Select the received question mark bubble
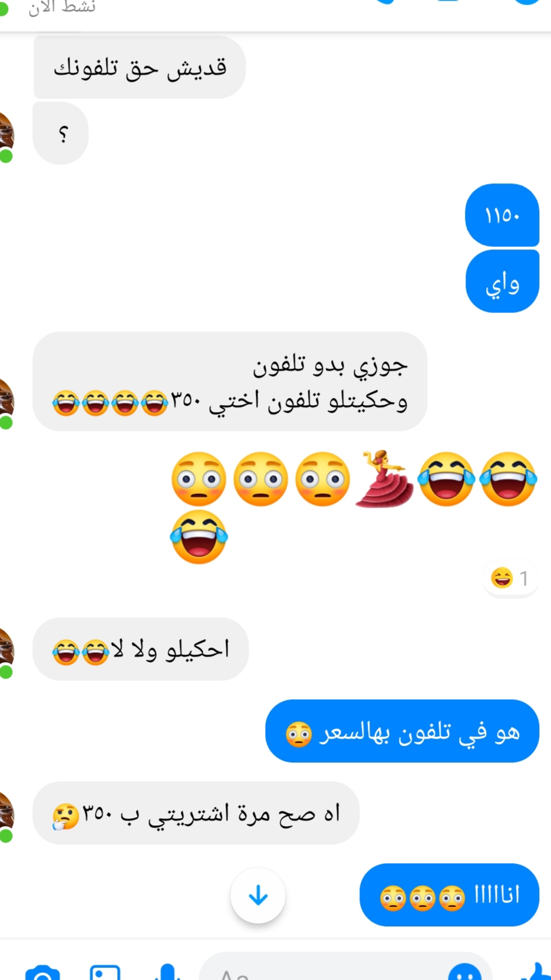The width and height of the screenshot is (551, 980). pyautogui.click(x=61, y=133)
